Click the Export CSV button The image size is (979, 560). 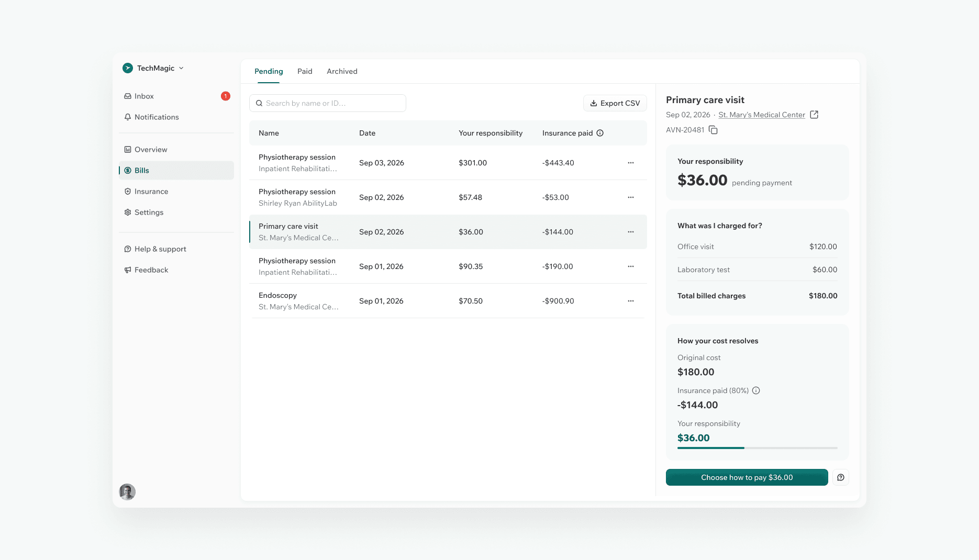tap(615, 103)
